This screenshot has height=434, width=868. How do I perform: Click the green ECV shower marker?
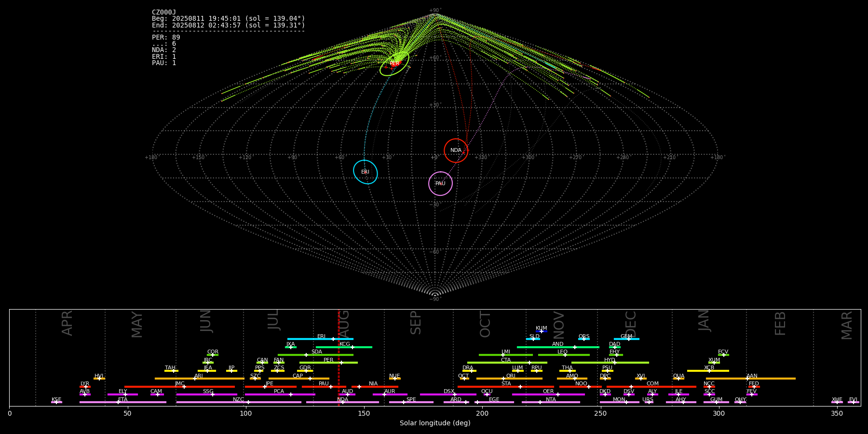tap(723, 355)
